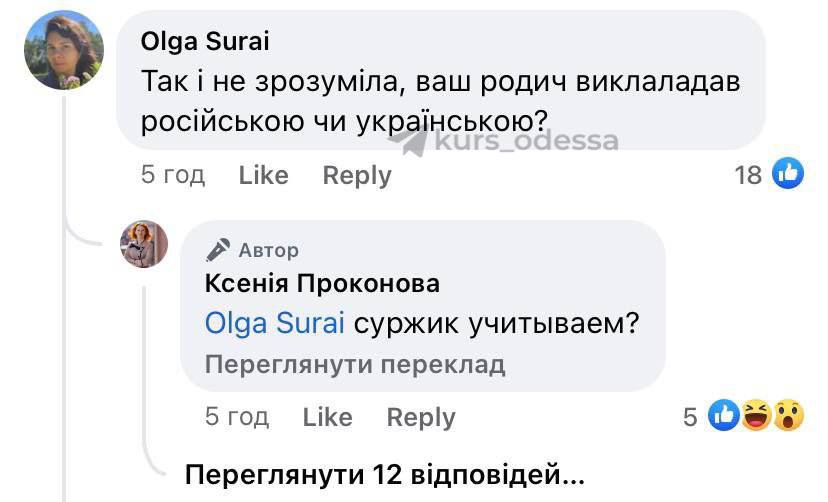Click Olga Surai's profile picture
Screen dimensions: 828x502
pos(64,50)
